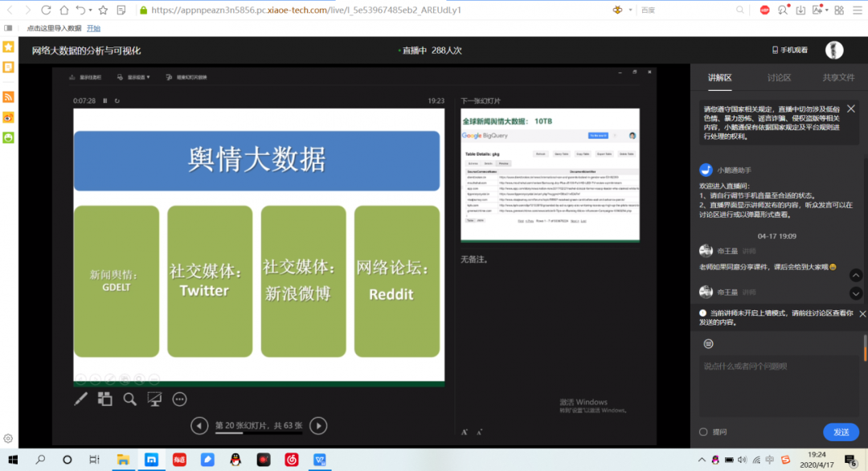Focus the 百度 search input field

point(686,10)
